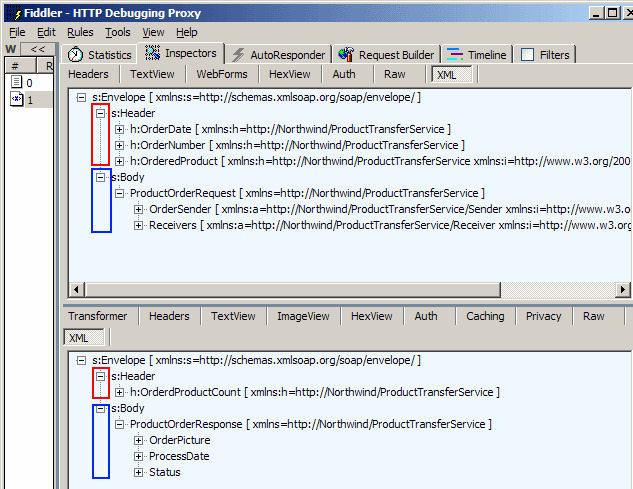Toggle the Filters tab checkbox
This screenshot has height=489, width=633.
[527, 55]
